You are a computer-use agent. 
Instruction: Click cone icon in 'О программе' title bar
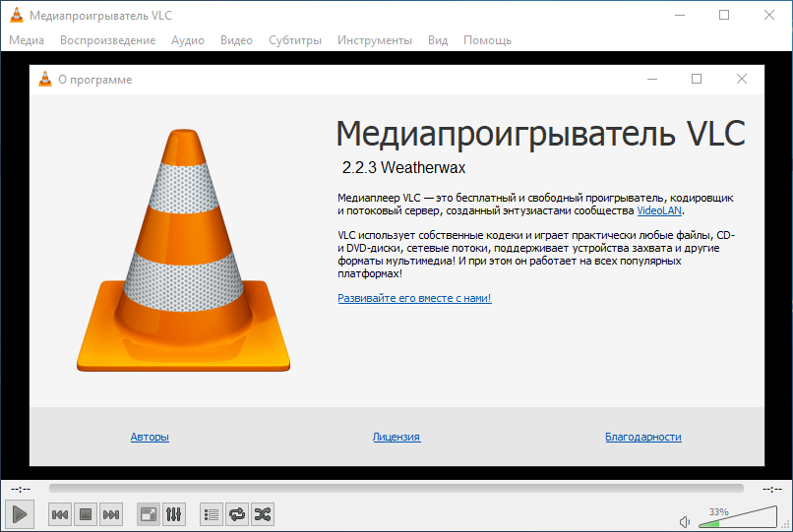(x=45, y=79)
